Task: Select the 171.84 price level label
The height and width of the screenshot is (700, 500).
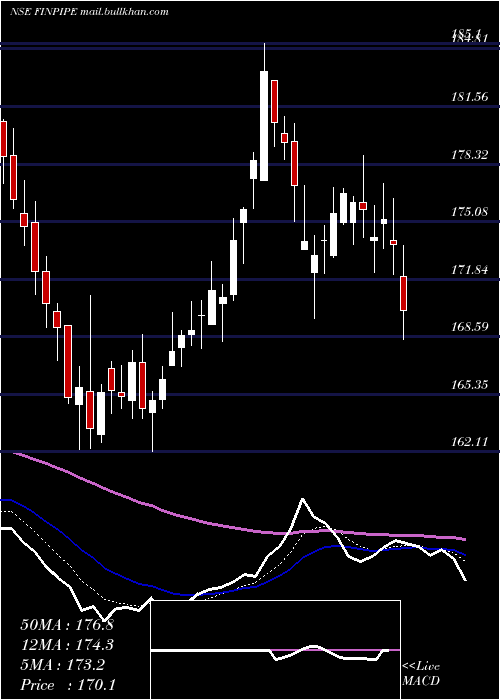Action: click(470, 269)
